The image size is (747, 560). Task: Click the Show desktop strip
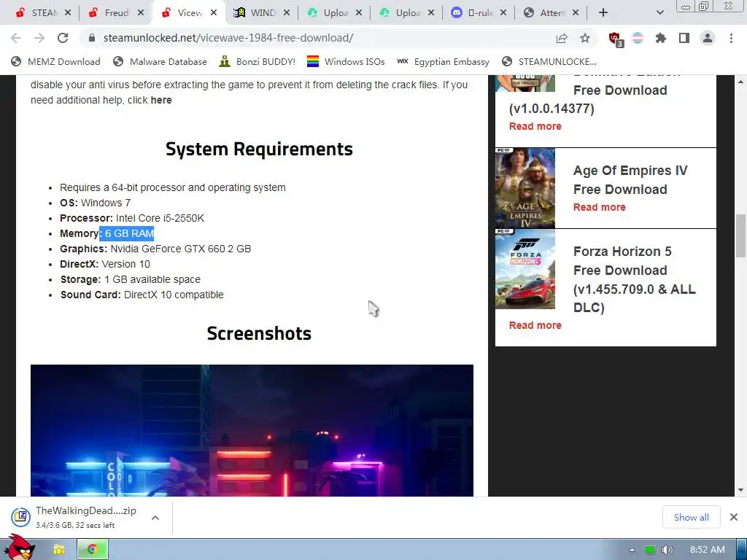[742, 550]
